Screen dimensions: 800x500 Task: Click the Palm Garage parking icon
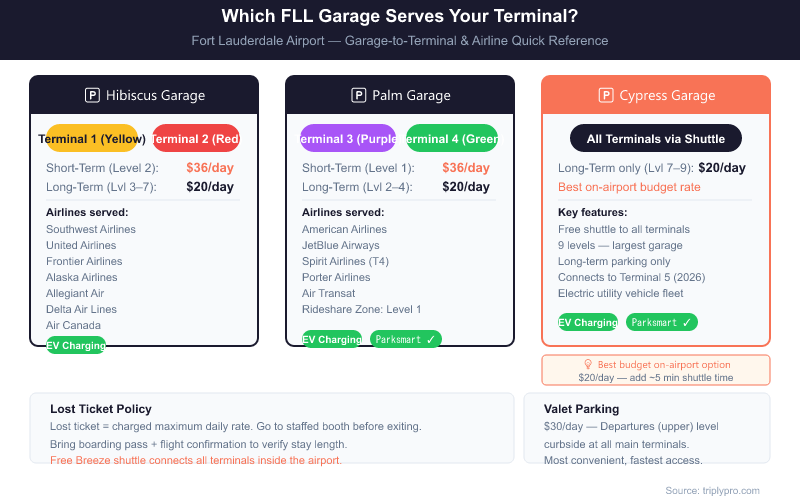(x=359, y=96)
